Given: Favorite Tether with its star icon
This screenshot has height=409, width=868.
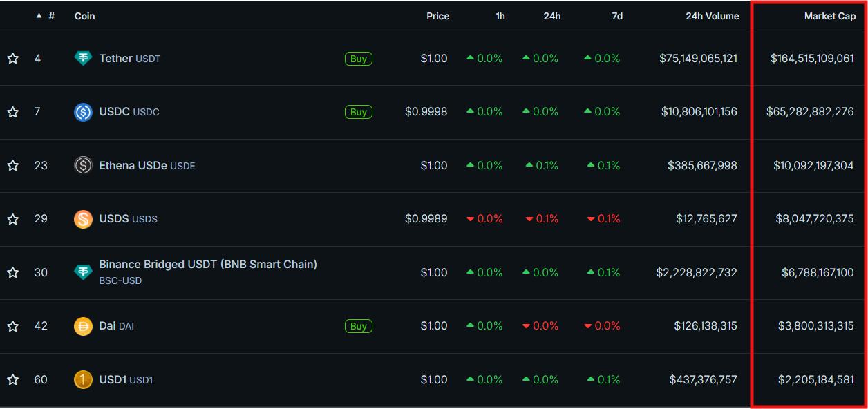Looking at the screenshot, I should click(12, 59).
